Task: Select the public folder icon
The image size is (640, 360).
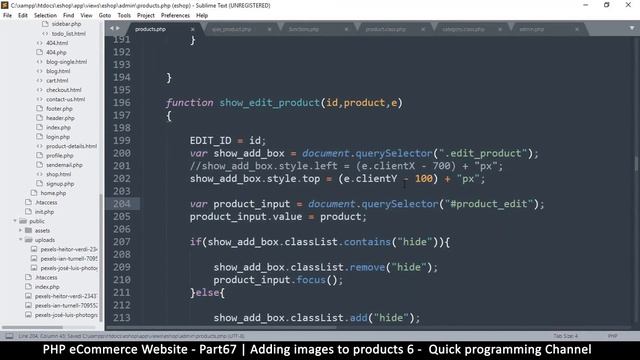Action: click(23, 221)
